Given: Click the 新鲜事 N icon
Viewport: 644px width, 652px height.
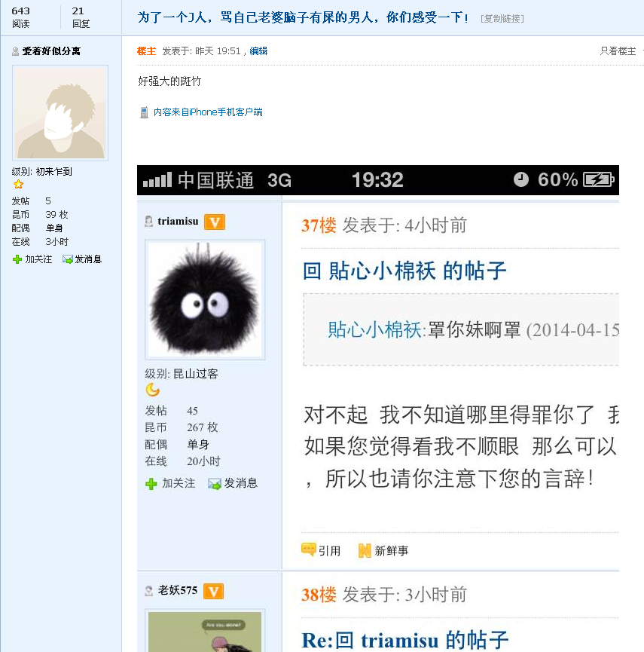Looking at the screenshot, I should point(365,550).
